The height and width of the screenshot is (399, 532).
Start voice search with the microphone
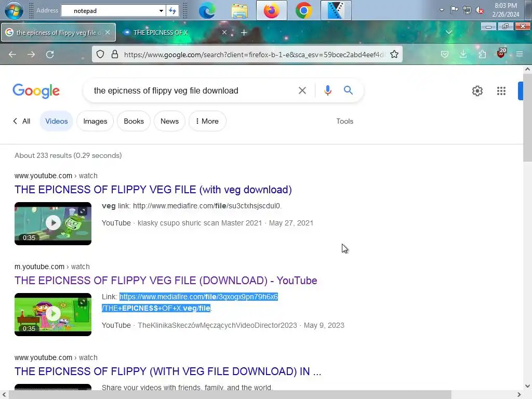pos(327,90)
